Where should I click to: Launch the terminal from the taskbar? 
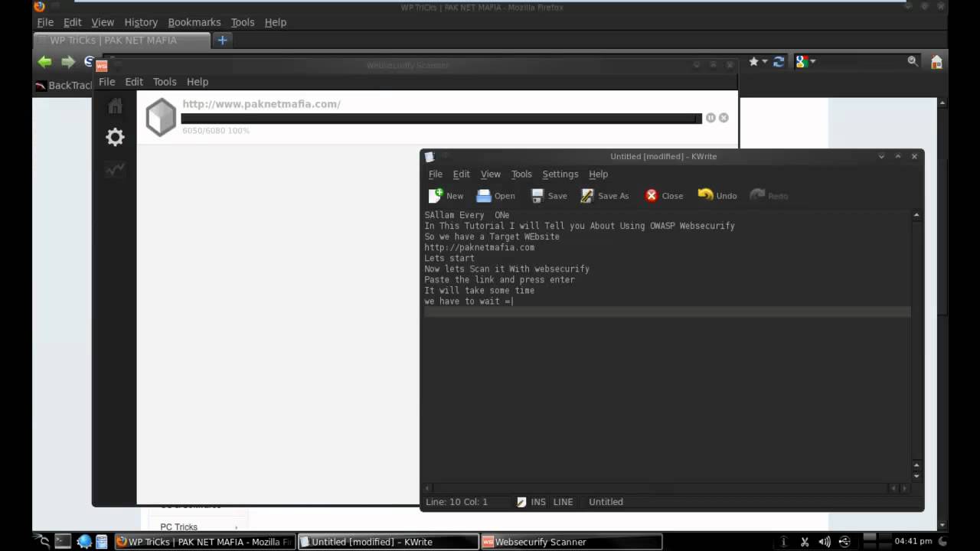pyautogui.click(x=63, y=541)
